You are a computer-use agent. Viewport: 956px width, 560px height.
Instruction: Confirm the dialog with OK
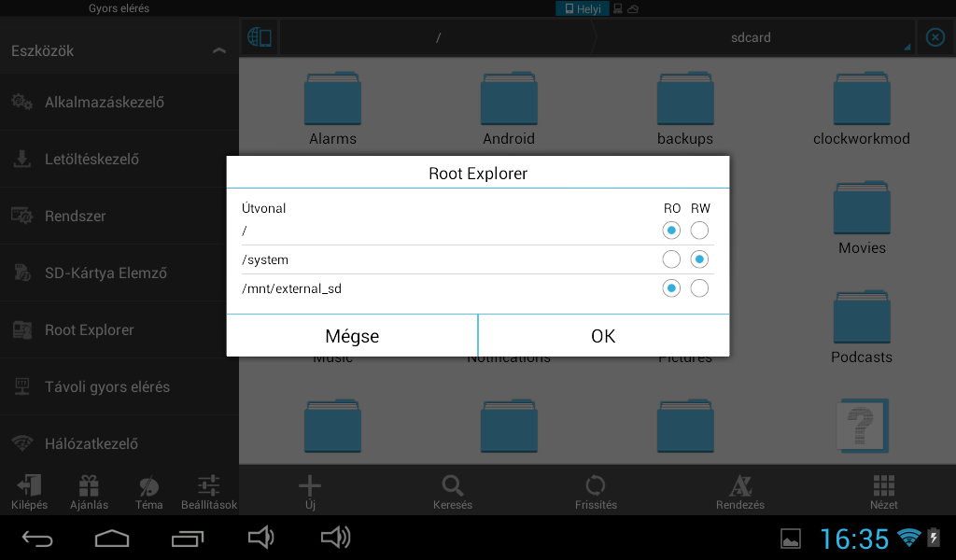pos(604,336)
